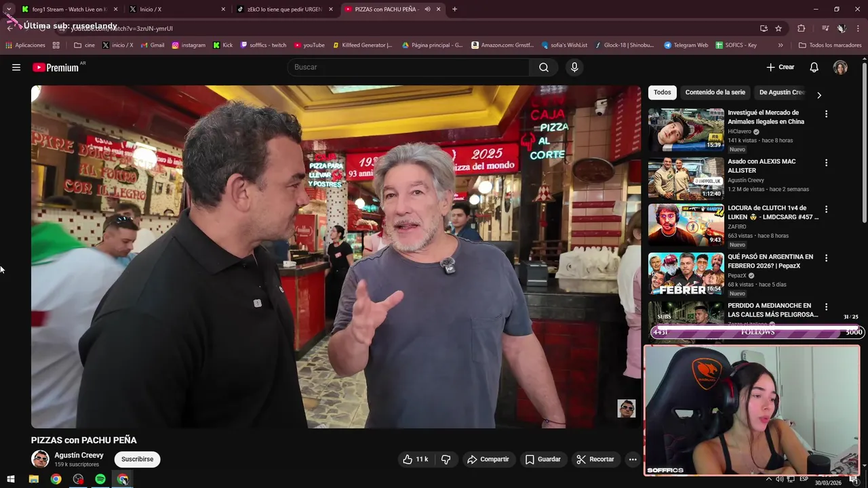Image resolution: width=868 pixels, height=488 pixels.
Task: Open volume control in system tray
Action: 781,479
